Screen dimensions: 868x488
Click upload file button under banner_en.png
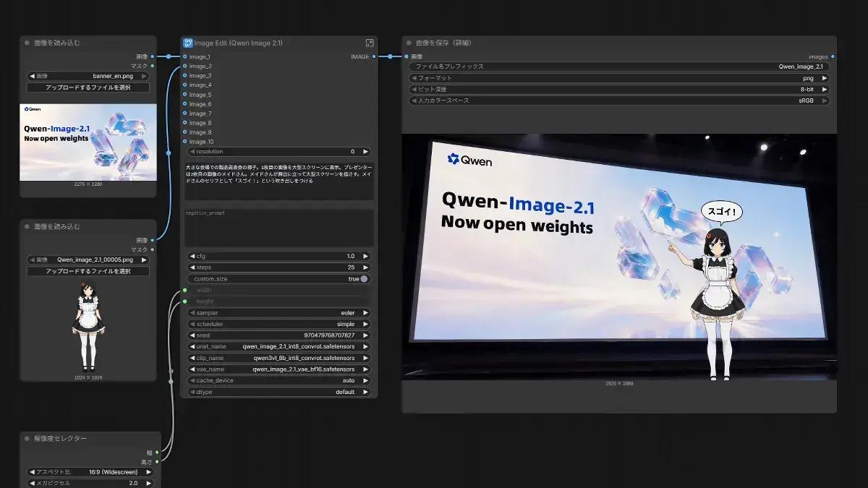tap(88, 87)
